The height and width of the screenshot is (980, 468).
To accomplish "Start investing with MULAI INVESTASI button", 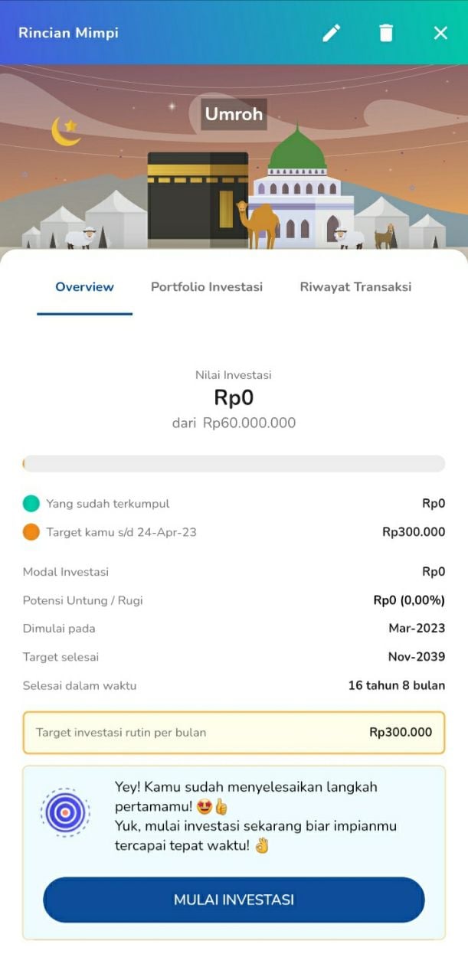I will coord(234,900).
